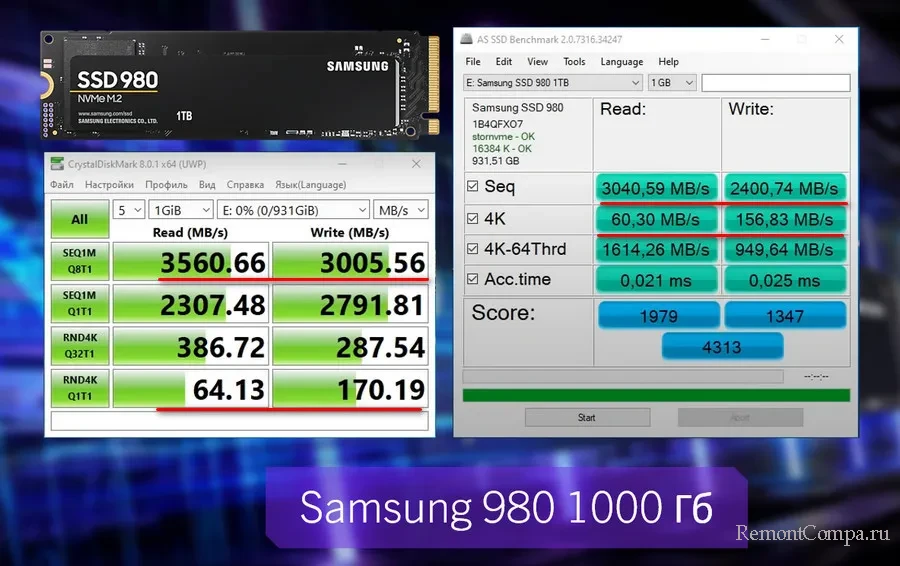
Task: Select the 3560.66 SEQ1M Q8T1 read value
Action: pos(191,262)
